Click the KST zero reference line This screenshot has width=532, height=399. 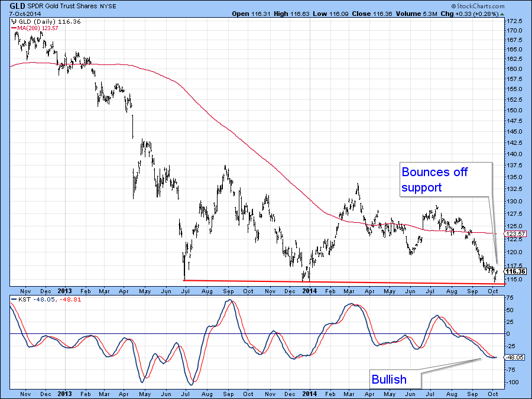[257, 334]
